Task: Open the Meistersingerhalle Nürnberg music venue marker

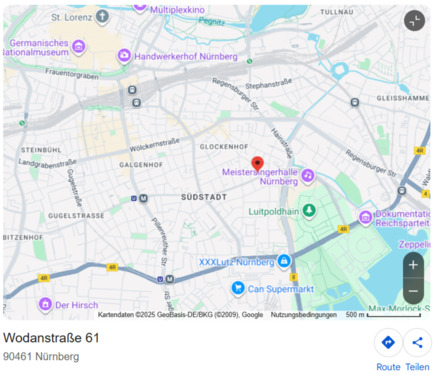Action: tap(308, 176)
